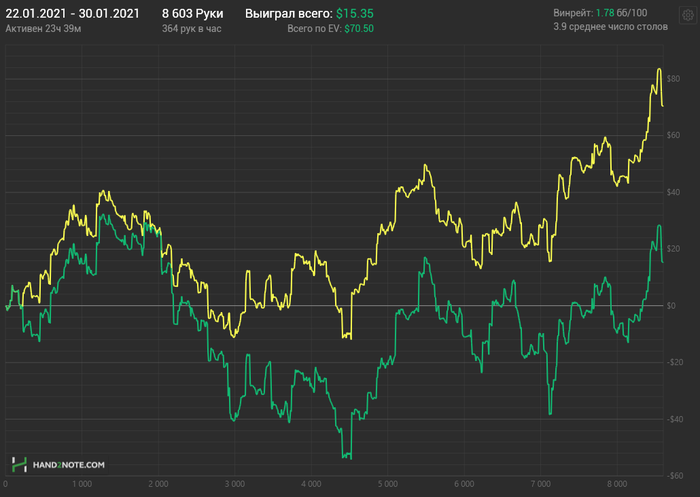700x497 pixels.
Task: Click the 'Всего по EV:' label
Action: coord(314,29)
